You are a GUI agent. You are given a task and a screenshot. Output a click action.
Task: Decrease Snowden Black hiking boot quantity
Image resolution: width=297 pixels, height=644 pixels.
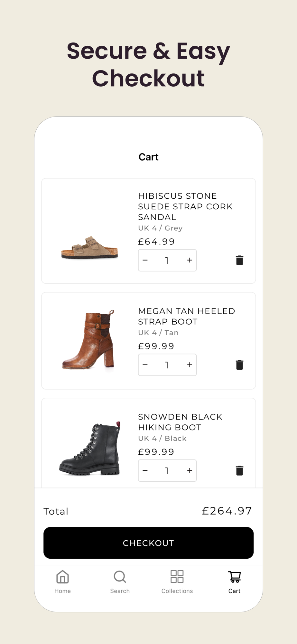[145, 470]
